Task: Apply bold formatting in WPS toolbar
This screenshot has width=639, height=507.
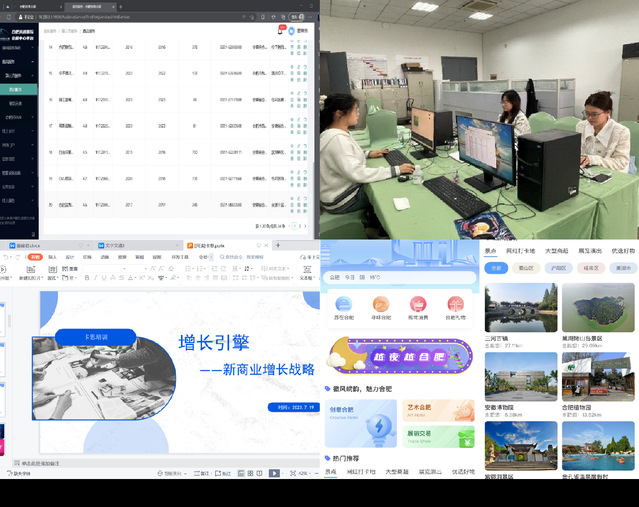Action: click(x=87, y=277)
